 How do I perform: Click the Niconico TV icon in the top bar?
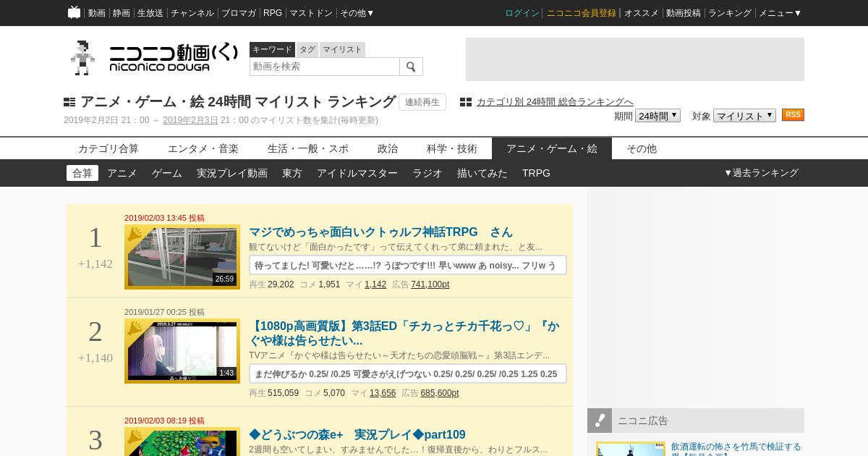click(x=75, y=12)
